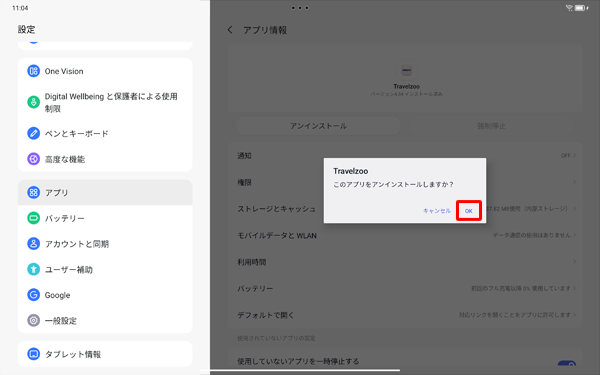The width and height of the screenshot is (600, 375).
Task: Click the 11:04 clock
Action: 20,8
